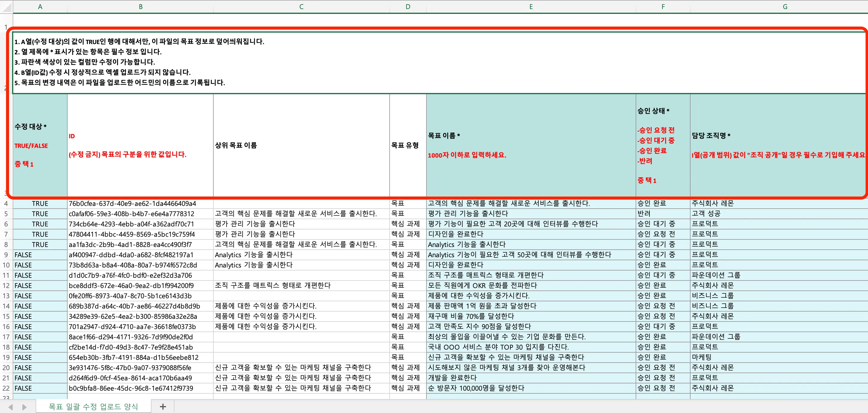Select ID cell 76b0cfea-637d-40e9-ae62-1da4466409a4
868x413 pixels.
[x=140, y=204]
